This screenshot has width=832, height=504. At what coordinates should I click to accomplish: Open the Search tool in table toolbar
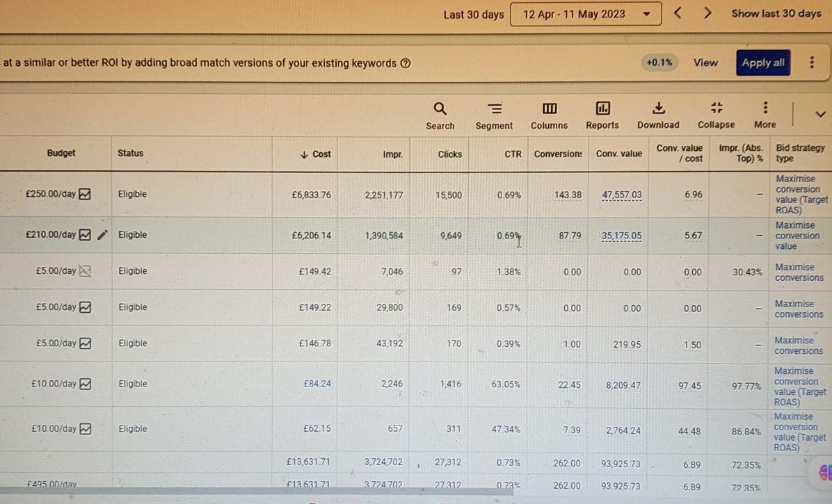click(x=440, y=116)
